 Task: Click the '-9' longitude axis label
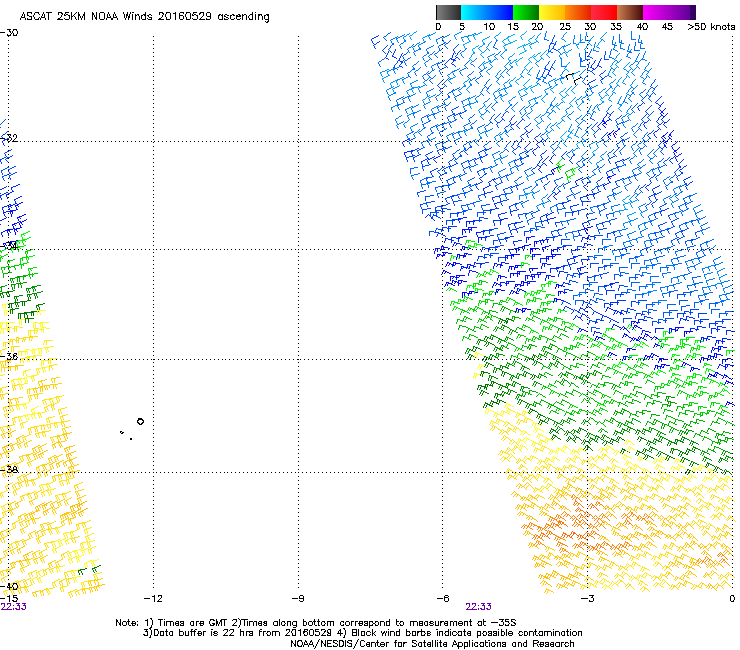(297, 598)
